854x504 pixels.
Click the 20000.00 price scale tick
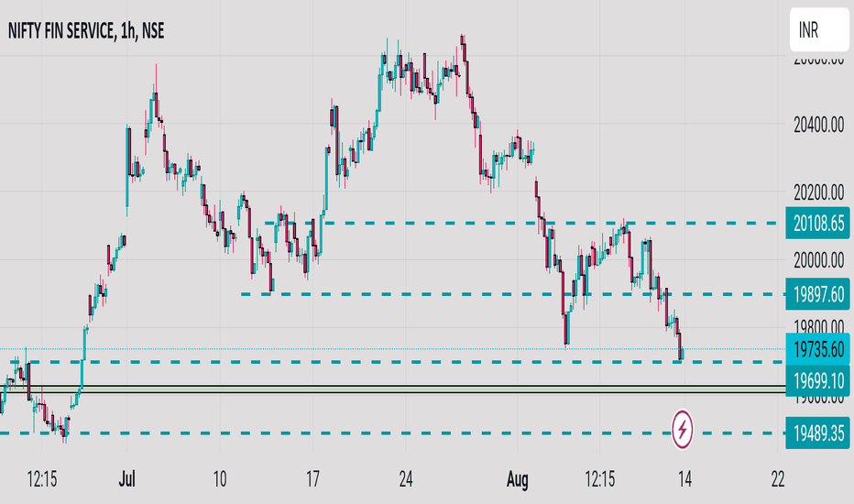(818, 260)
